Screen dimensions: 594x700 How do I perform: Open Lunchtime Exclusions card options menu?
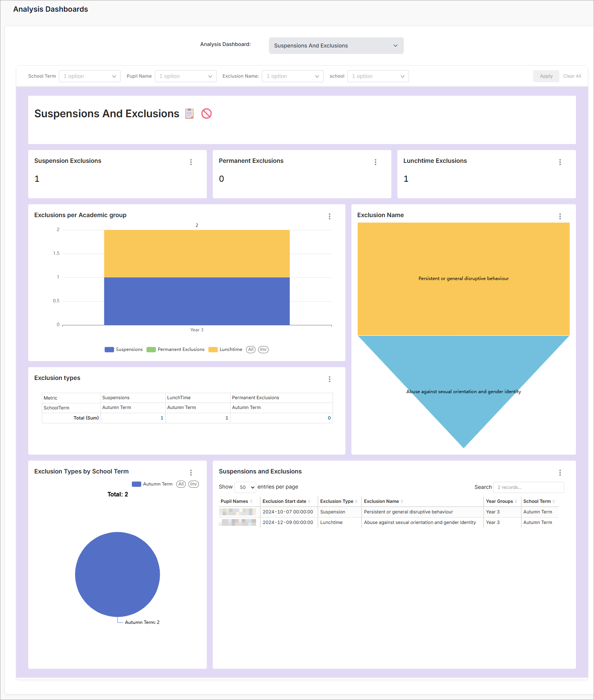(560, 162)
